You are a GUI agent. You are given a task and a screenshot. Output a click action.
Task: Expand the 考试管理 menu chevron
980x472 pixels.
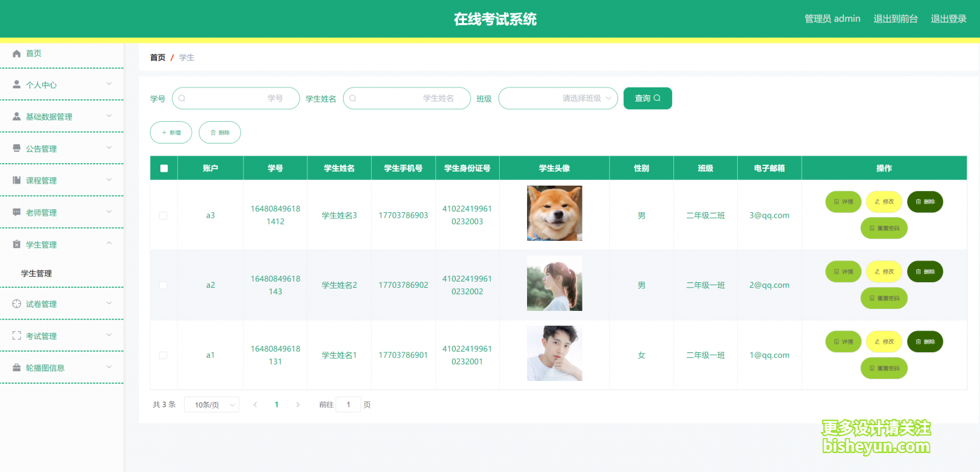[x=109, y=335]
